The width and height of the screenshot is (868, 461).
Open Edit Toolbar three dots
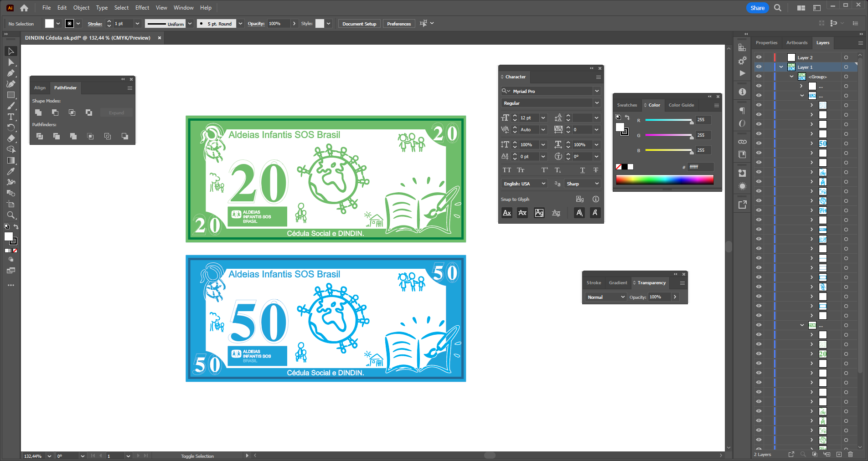11,285
